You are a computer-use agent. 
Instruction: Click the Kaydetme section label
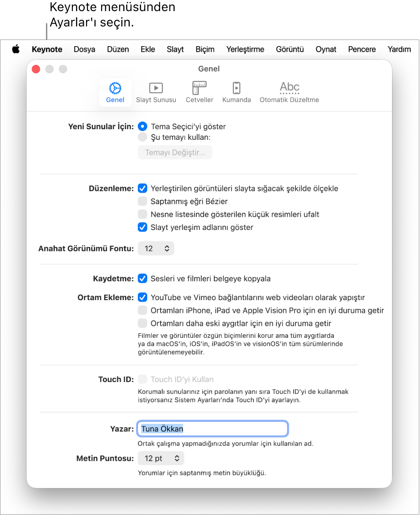[x=114, y=278]
